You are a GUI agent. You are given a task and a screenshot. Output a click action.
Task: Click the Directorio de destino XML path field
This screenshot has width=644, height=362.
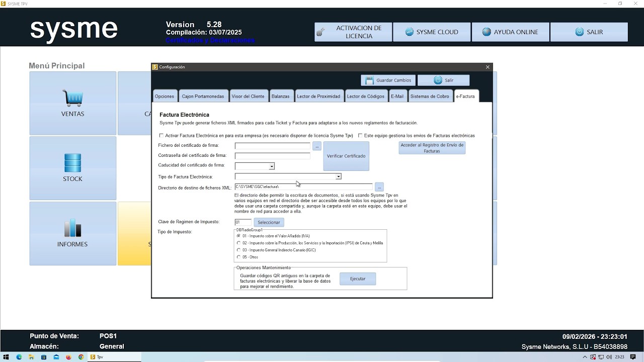(x=304, y=187)
